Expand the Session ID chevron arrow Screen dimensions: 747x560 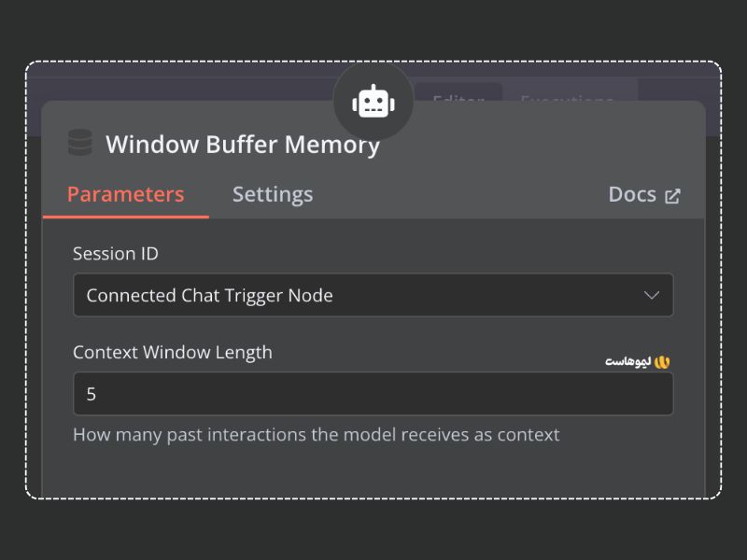pyautogui.click(x=652, y=295)
